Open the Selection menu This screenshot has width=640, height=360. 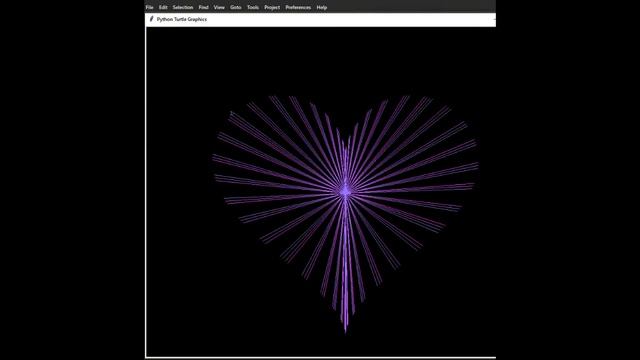[x=182, y=7]
